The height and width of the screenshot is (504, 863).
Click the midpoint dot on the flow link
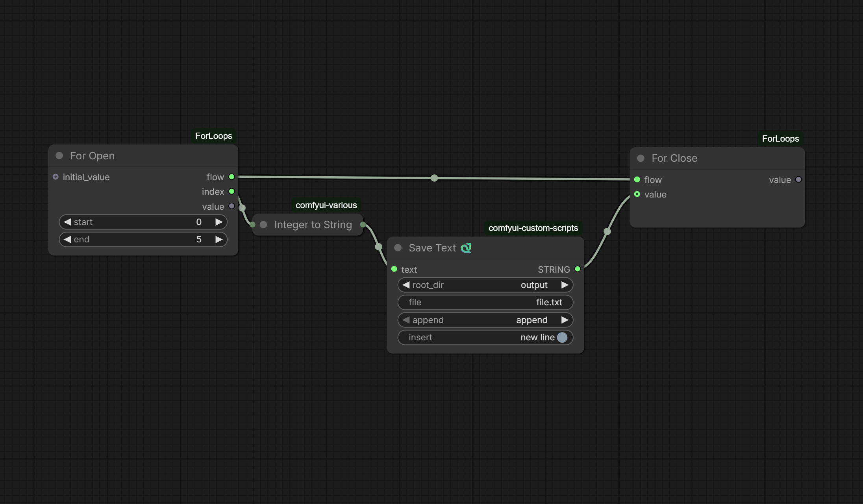pyautogui.click(x=434, y=178)
